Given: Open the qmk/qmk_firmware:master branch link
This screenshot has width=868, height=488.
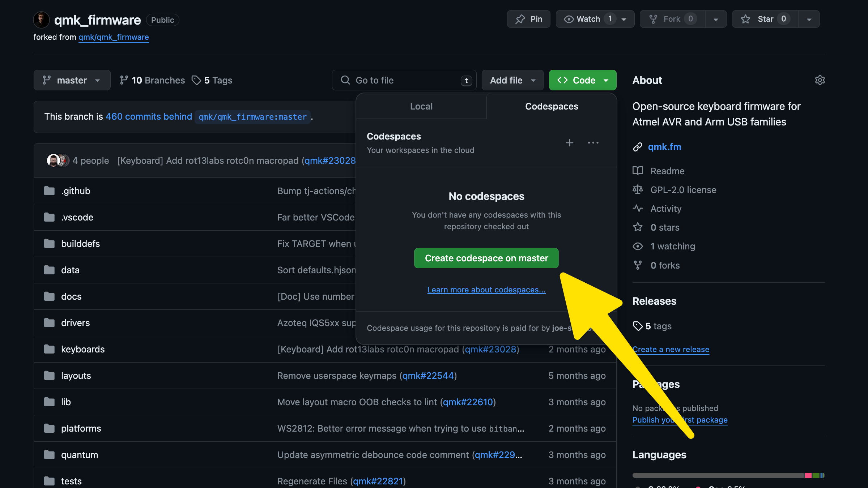Looking at the screenshot, I should coord(252,117).
